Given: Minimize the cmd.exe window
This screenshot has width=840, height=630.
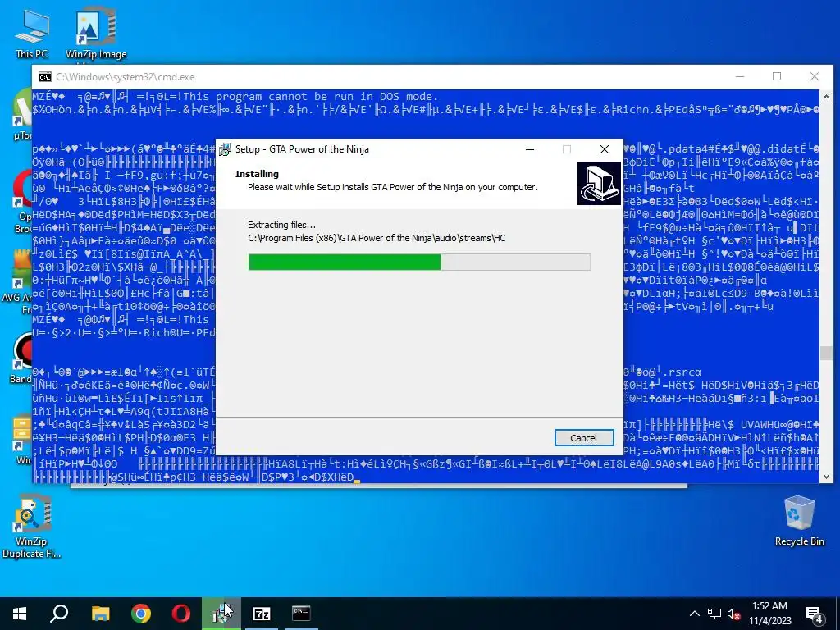Looking at the screenshot, I should [740, 76].
